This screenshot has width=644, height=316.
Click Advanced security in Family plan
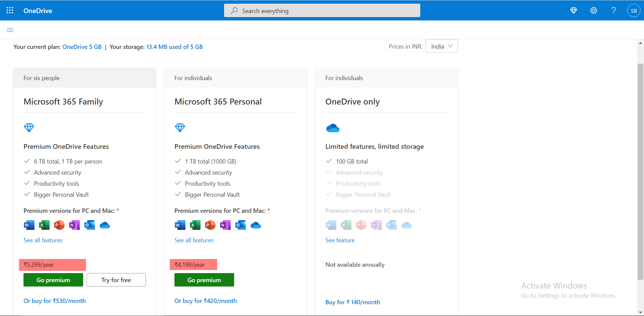tap(57, 173)
